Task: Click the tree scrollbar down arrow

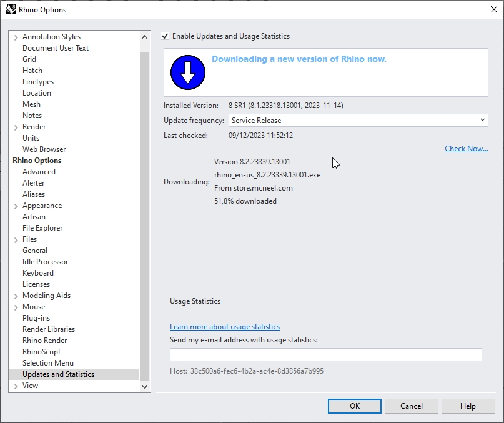Action: tap(146, 387)
